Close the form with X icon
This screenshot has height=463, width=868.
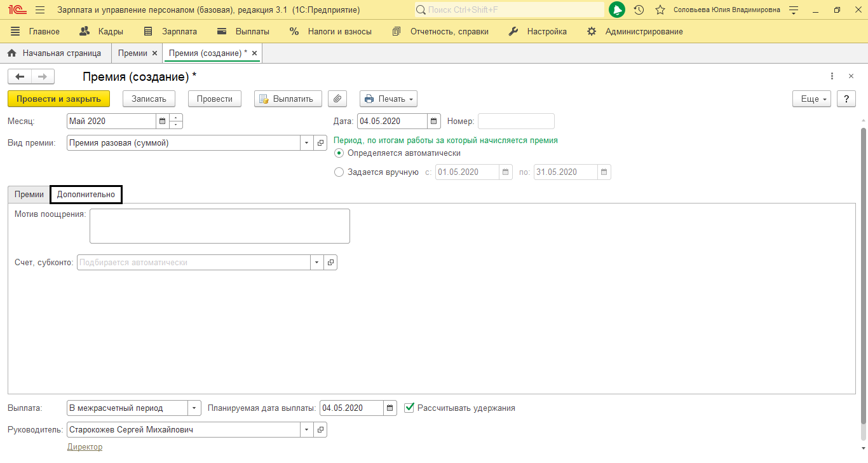(851, 76)
